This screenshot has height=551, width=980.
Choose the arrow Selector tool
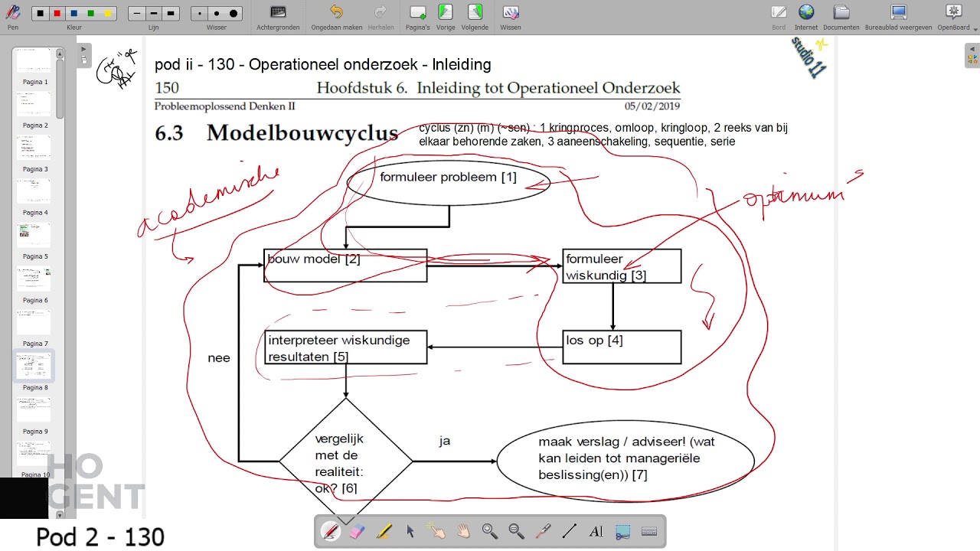coord(410,531)
